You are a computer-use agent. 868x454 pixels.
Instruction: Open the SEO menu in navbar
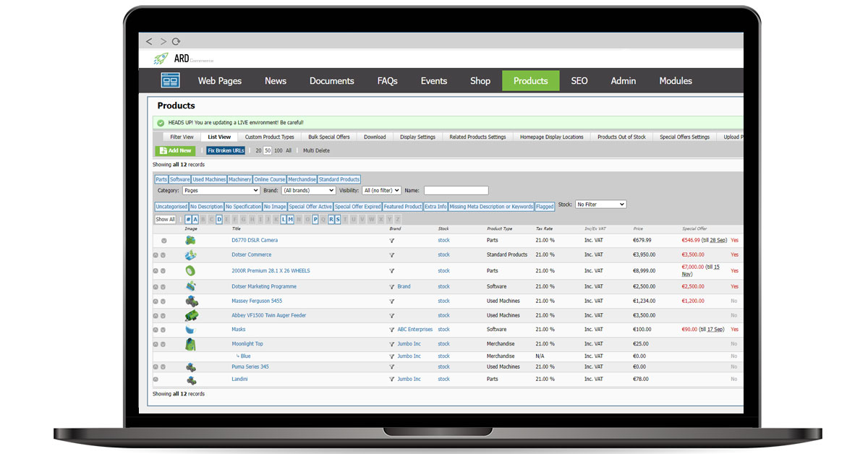579,81
